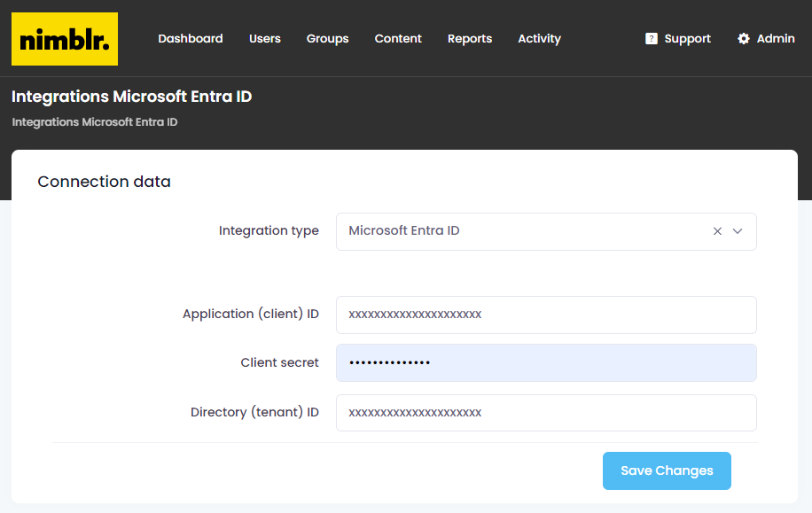Go to the Users menu
Viewport: 812px width, 513px height.
(265, 39)
